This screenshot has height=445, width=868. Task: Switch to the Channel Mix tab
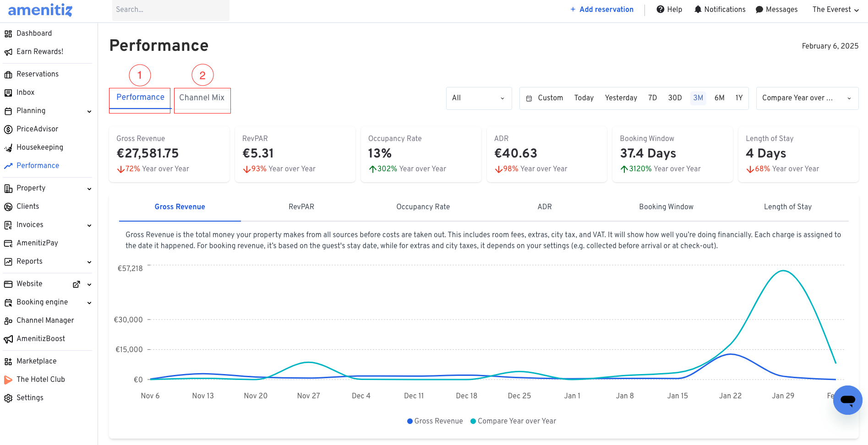(202, 98)
